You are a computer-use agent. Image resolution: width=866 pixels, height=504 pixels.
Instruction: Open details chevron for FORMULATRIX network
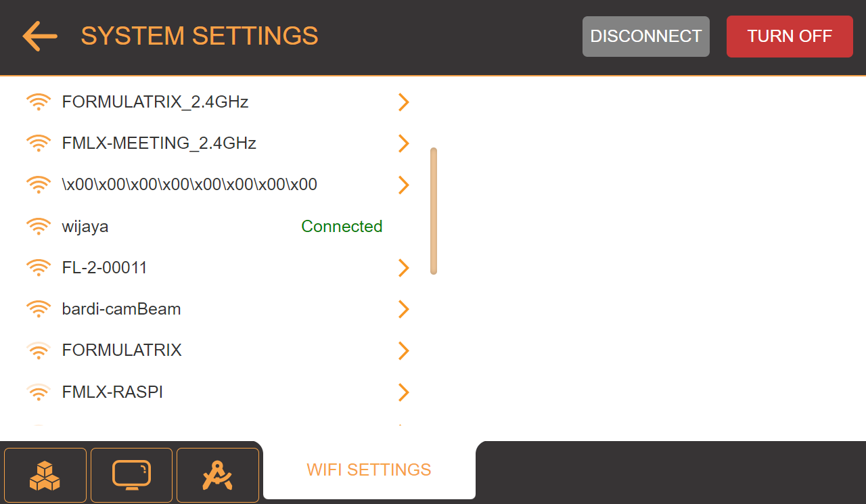point(404,350)
